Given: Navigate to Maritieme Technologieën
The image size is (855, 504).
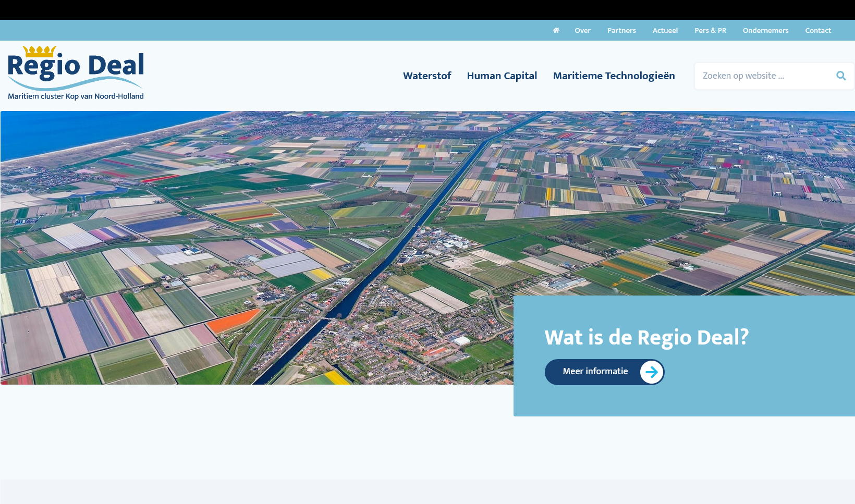Looking at the screenshot, I should coord(614,76).
